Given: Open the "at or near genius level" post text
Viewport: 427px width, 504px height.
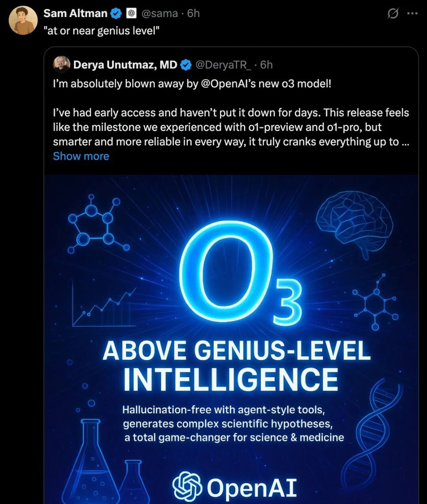Looking at the screenshot, I should 101,31.
